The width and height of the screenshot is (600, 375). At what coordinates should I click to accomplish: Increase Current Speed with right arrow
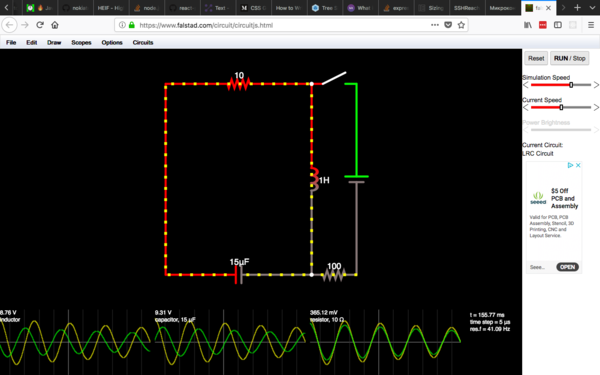click(x=596, y=108)
